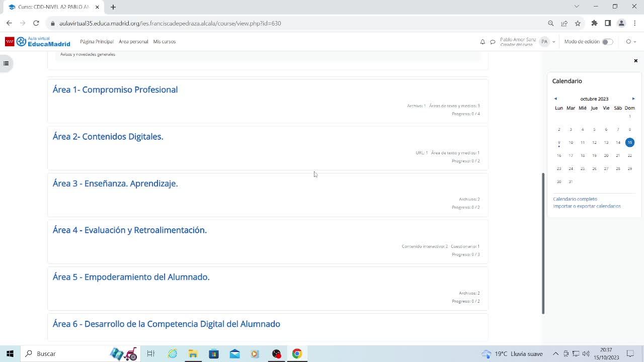The image size is (644, 362).
Task: Open Área 4 - Evaluación y Retroalimentación
Action: pyautogui.click(x=130, y=230)
